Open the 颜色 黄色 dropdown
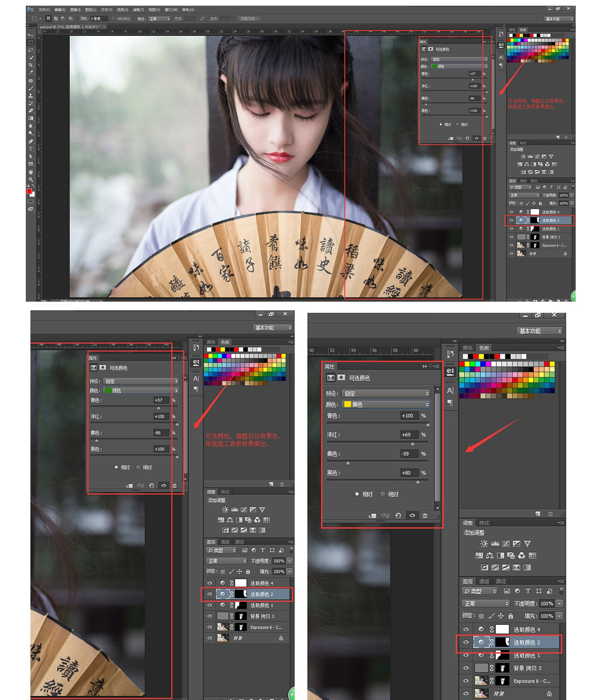594x700 pixels. (x=386, y=404)
